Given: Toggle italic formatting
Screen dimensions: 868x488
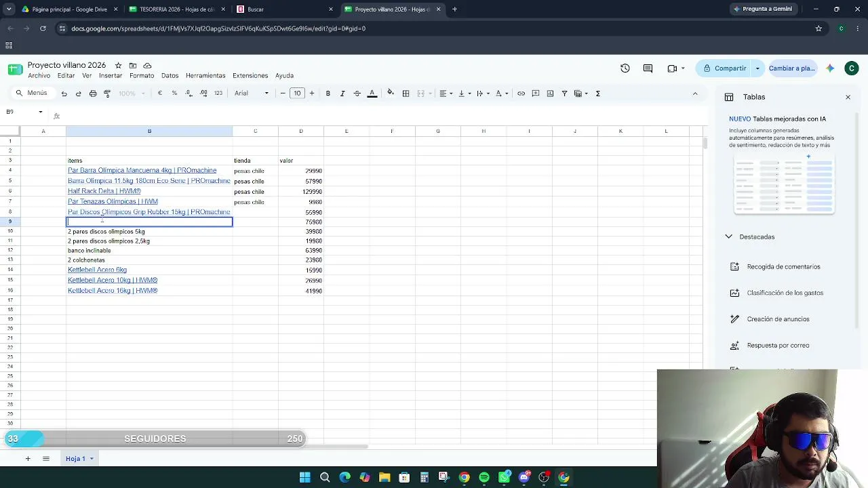Looking at the screenshot, I should pyautogui.click(x=342, y=94).
